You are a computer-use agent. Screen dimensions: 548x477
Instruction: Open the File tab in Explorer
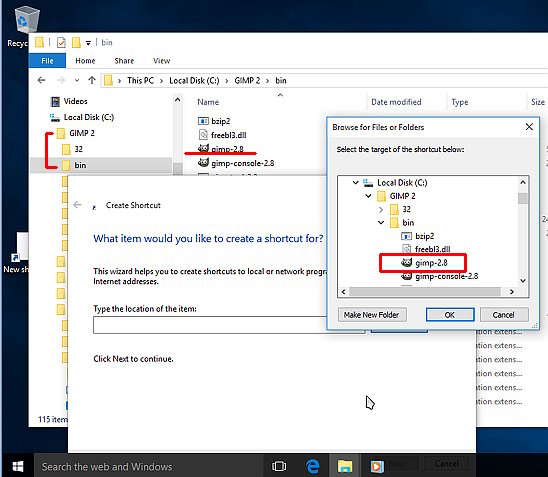(47, 60)
